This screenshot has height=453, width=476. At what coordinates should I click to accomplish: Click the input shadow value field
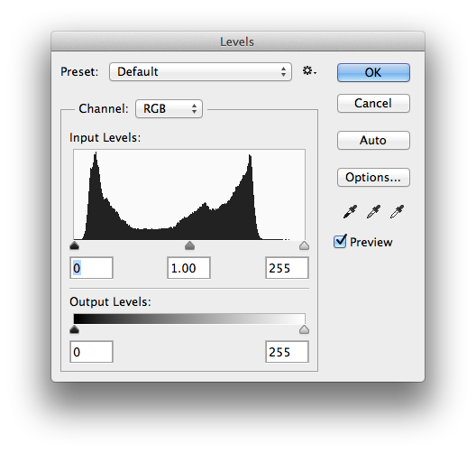pyautogui.click(x=91, y=268)
